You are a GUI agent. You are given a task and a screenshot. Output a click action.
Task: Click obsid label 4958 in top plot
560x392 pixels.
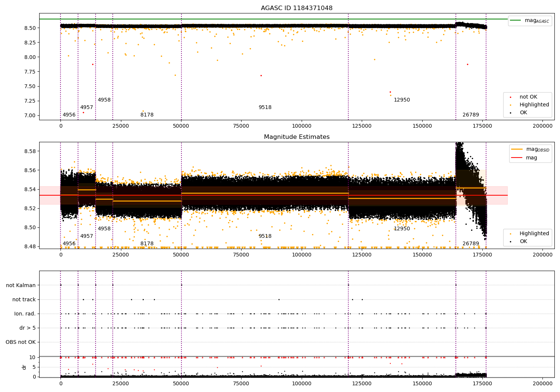click(x=104, y=100)
